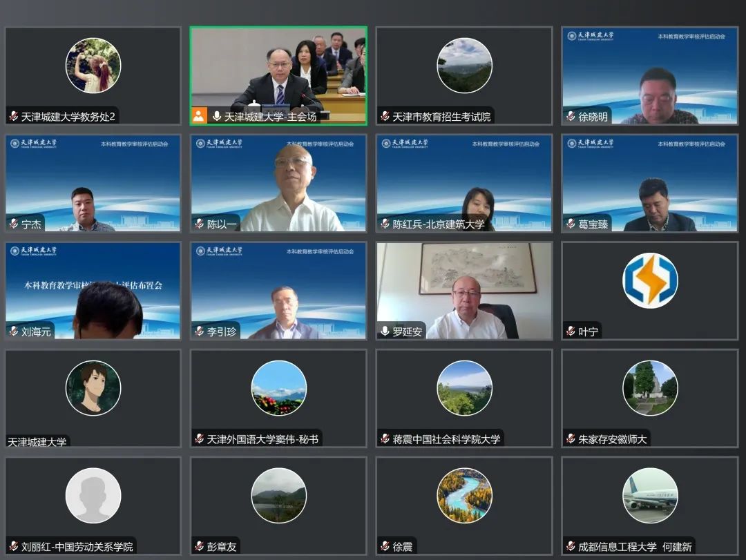Image resolution: width=746 pixels, height=560 pixels.
Task: Click the default gray avatar of 刘丽红
Action: pos(93,495)
